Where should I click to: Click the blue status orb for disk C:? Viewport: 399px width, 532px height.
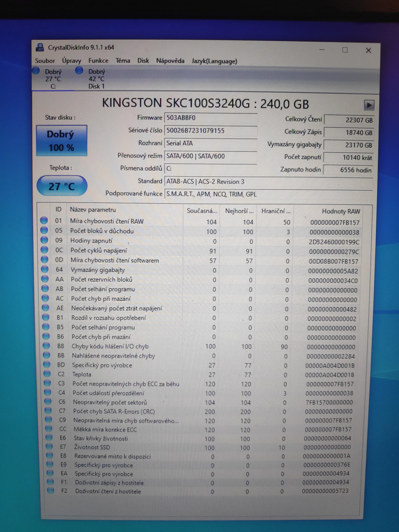(36, 71)
